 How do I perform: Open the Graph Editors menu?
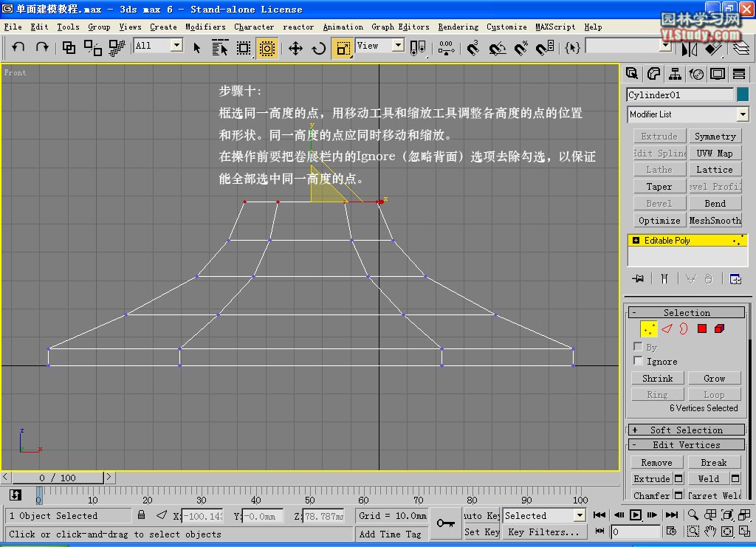pyautogui.click(x=400, y=27)
